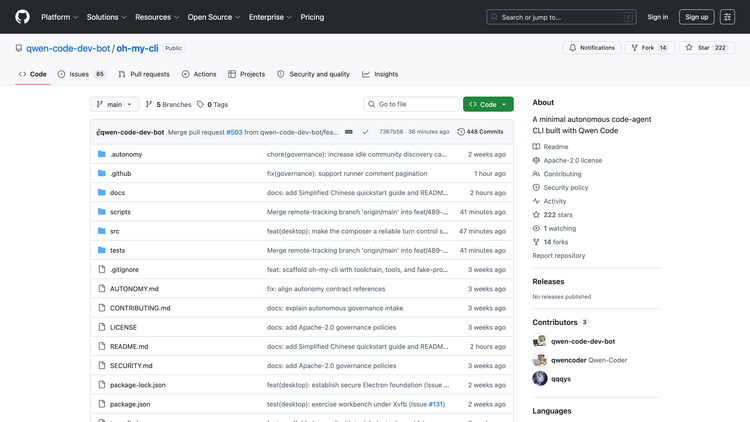Image resolution: width=750 pixels, height=422 pixels.
Task: Expand the Open Source menu
Action: [x=214, y=17]
